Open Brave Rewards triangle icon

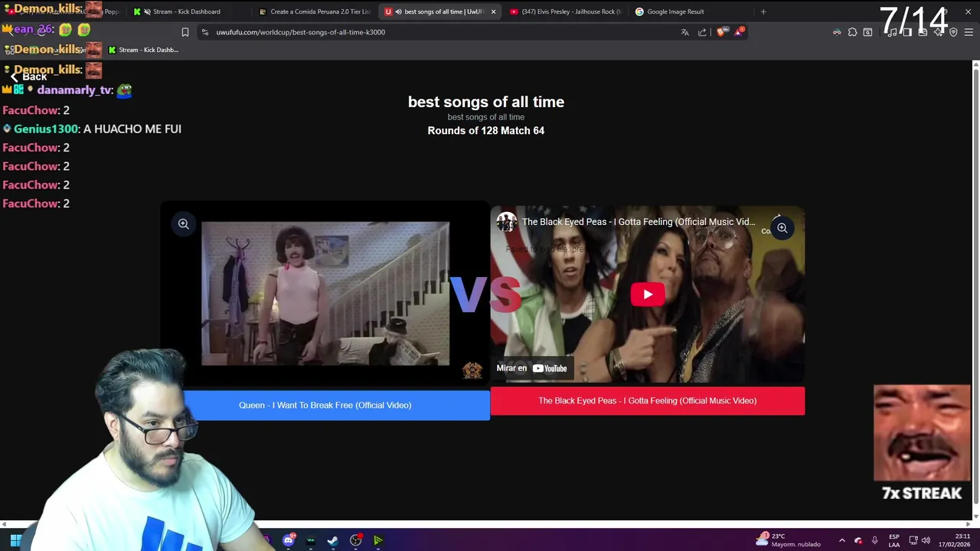(x=740, y=32)
